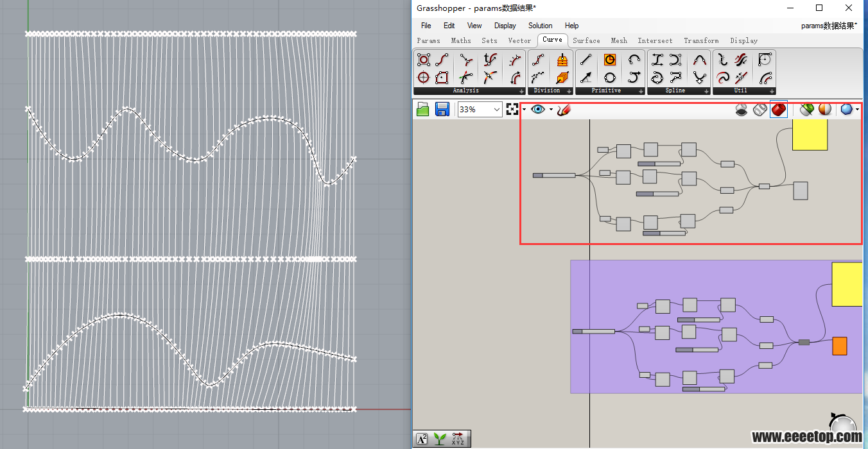The image size is (868, 449).
Task: Switch to wireframe preview cylinder icon
Action: point(760,109)
